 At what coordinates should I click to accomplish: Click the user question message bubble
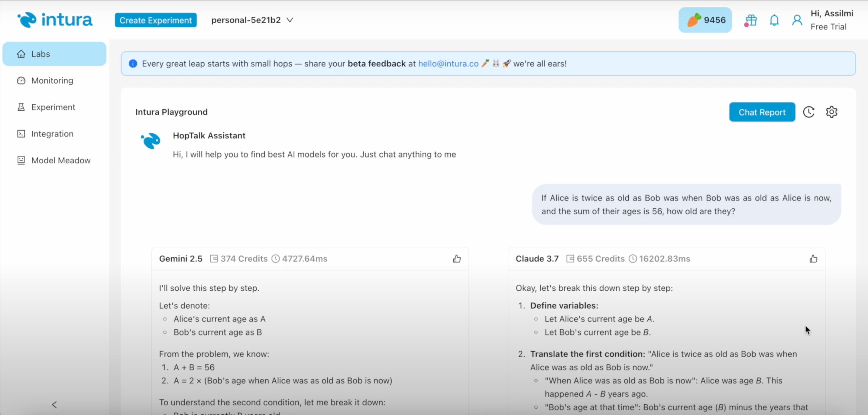pos(686,205)
